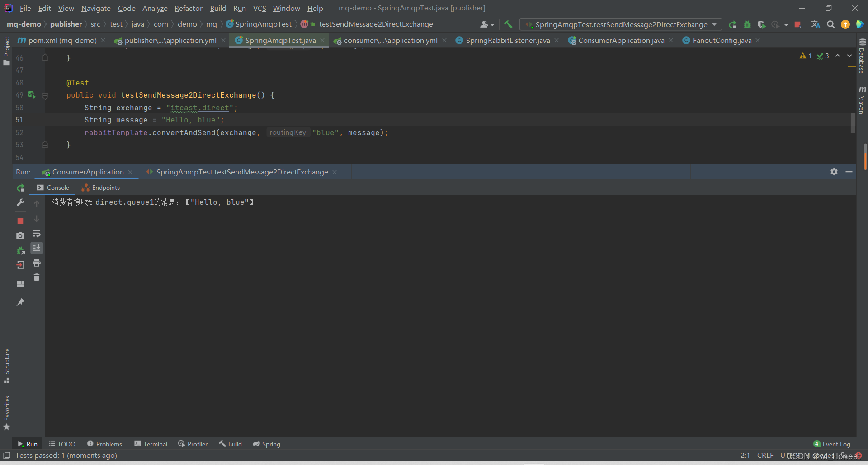Run with Coverage from the top toolbar
Image resolution: width=868 pixels, height=465 pixels.
(x=761, y=24)
